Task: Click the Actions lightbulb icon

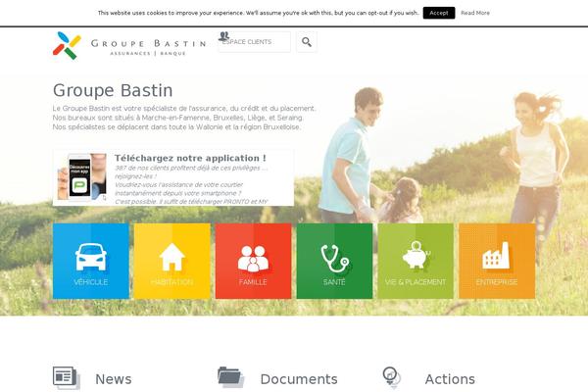Action: (x=391, y=377)
